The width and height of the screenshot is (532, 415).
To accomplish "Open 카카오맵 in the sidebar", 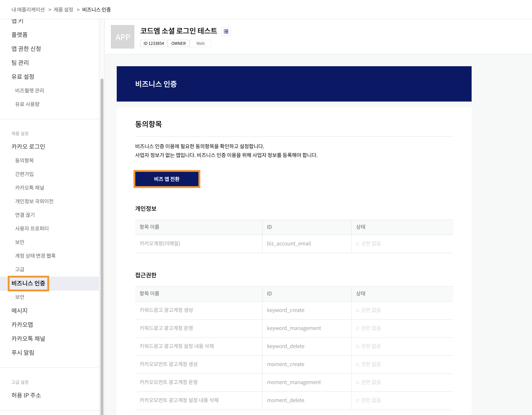I will coord(22,325).
